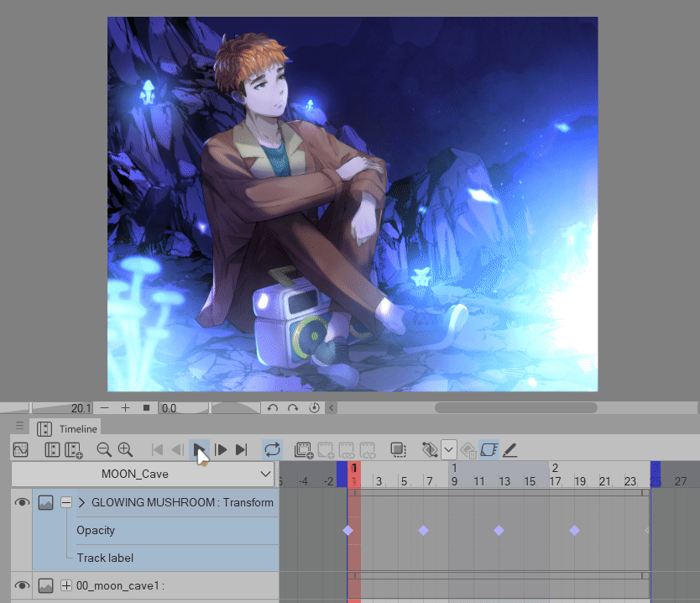Open the timeline panel hamburger menu
Viewport: 700px width, 603px height.
pos(20,427)
